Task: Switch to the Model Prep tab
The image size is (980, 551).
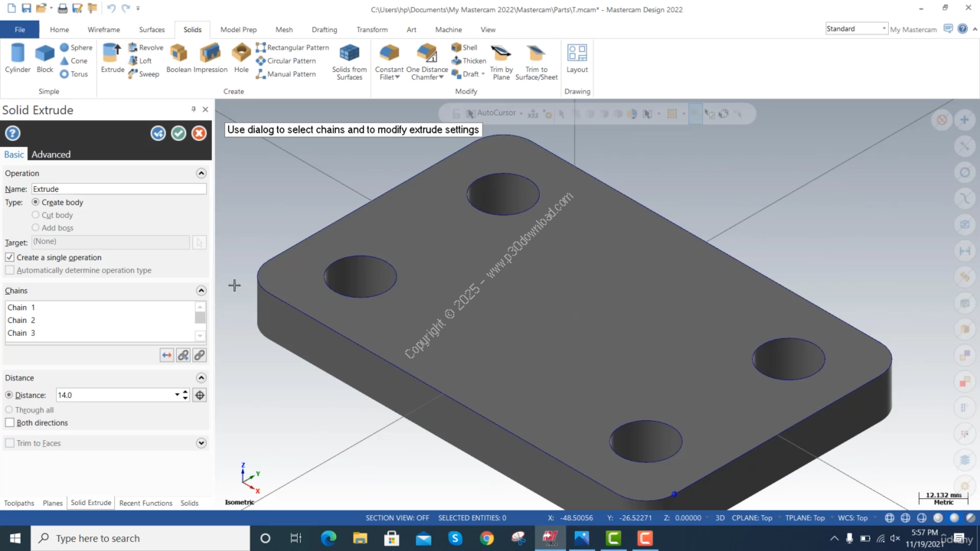Action: pyautogui.click(x=238, y=30)
